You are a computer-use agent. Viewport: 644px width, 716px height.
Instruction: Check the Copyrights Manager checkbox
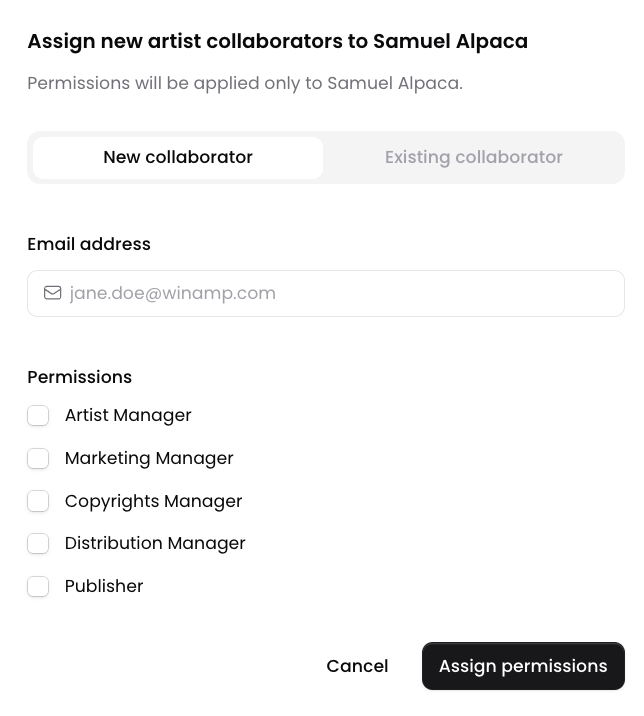tap(38, 501)
